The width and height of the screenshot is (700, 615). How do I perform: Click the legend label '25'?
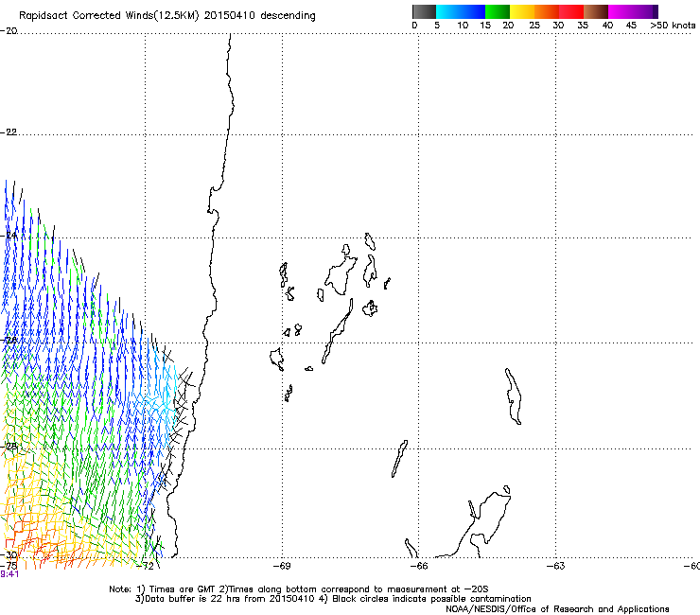[534, 26]
